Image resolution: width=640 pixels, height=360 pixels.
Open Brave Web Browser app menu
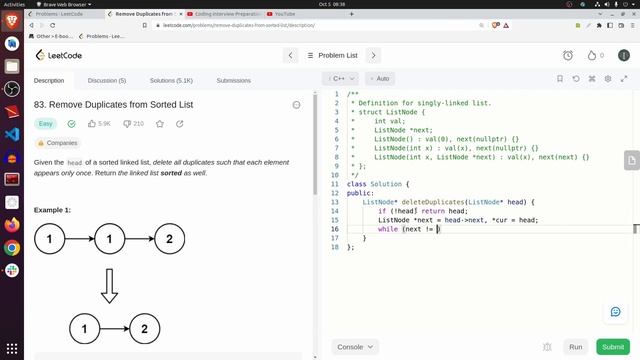(x=64, y=4)
